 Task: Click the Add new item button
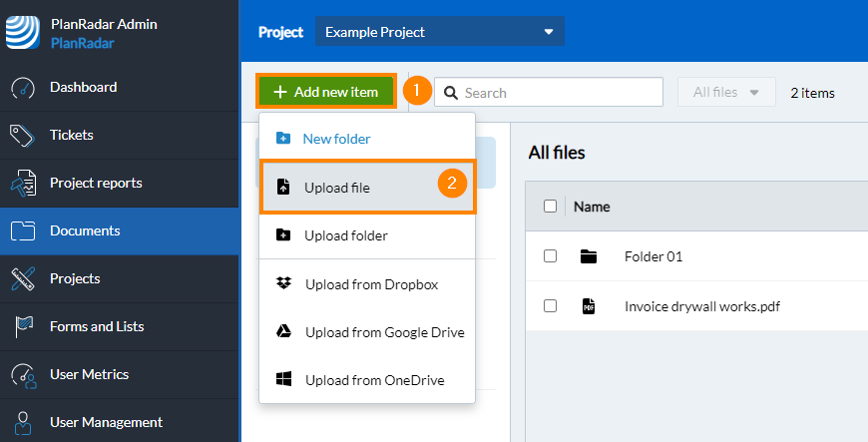coord(326,92)
